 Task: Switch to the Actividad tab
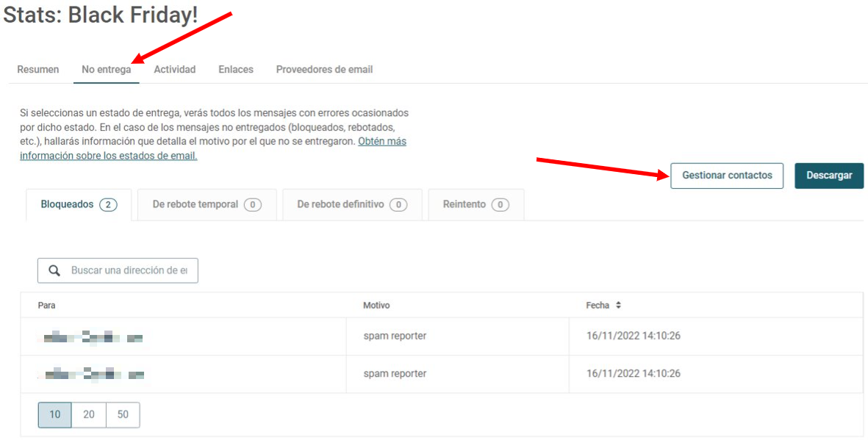[174, 70]
